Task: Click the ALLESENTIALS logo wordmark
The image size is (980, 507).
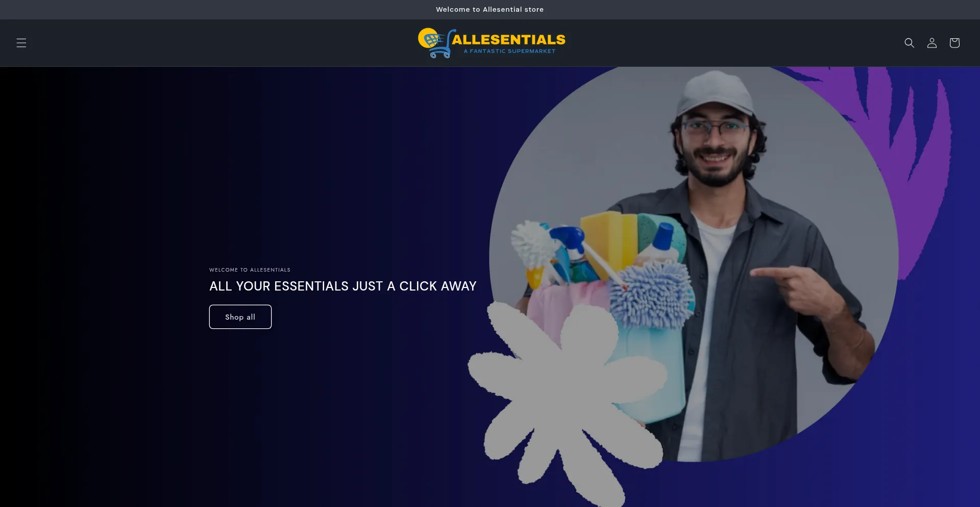Action: pos(508,39)
